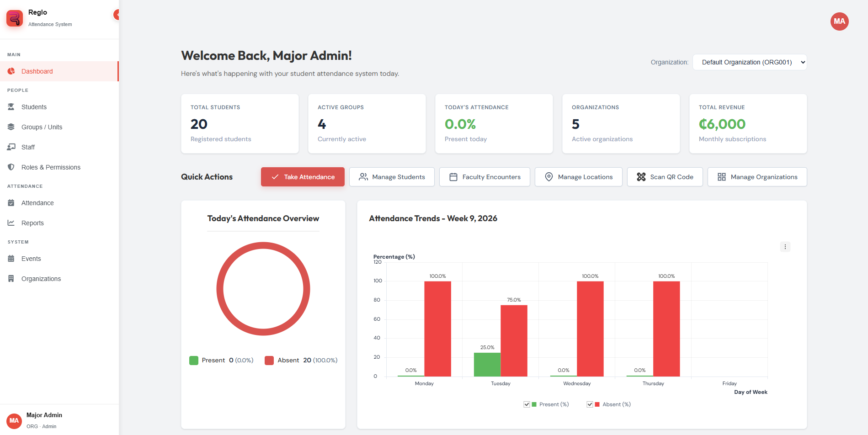Viewport: 868px width, 435px height.
Task: Click the Students sidebar icon
Action: (11, 107)
